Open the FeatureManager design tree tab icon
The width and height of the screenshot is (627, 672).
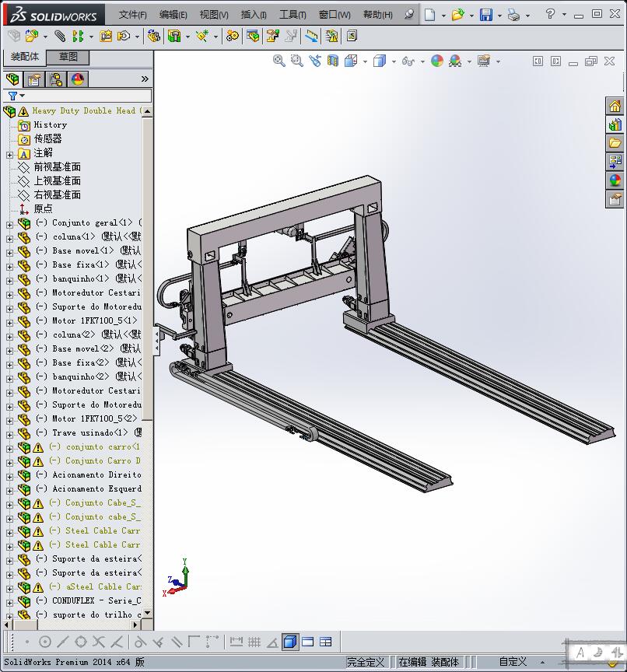pyautogui.click(x=12, y=79)
